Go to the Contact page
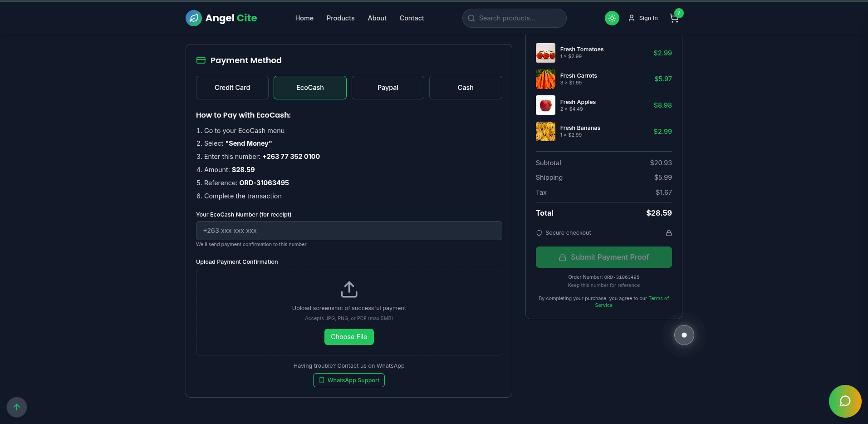The height and width of the screenshot is (424, 868). click(412, 18)
